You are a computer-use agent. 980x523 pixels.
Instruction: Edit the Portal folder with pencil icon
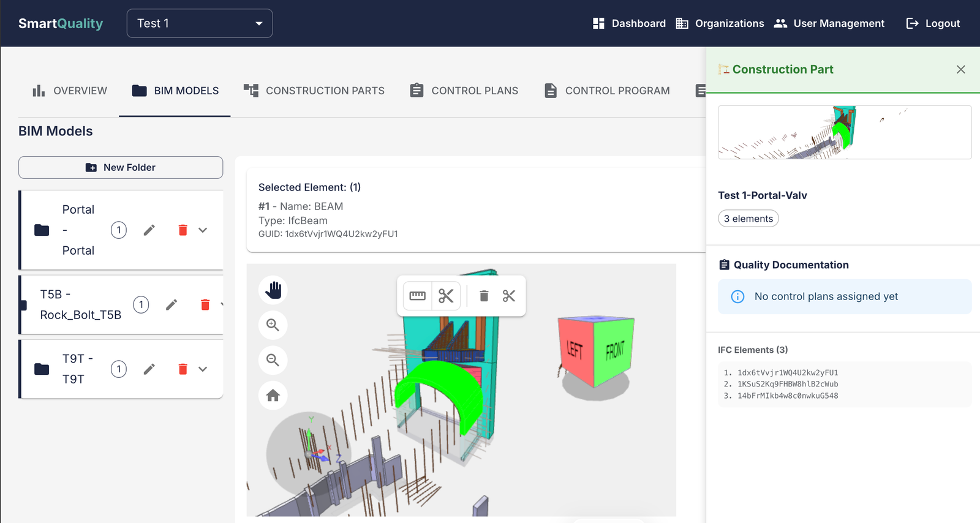coord(149,230)
